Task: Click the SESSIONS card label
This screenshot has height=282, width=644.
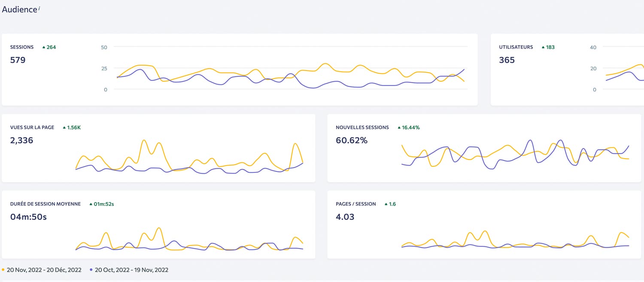Action: (22, 47)
